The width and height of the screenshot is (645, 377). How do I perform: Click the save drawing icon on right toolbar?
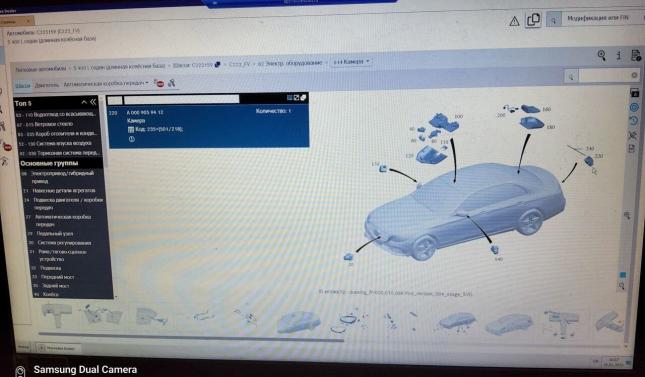tap(632, 148)
